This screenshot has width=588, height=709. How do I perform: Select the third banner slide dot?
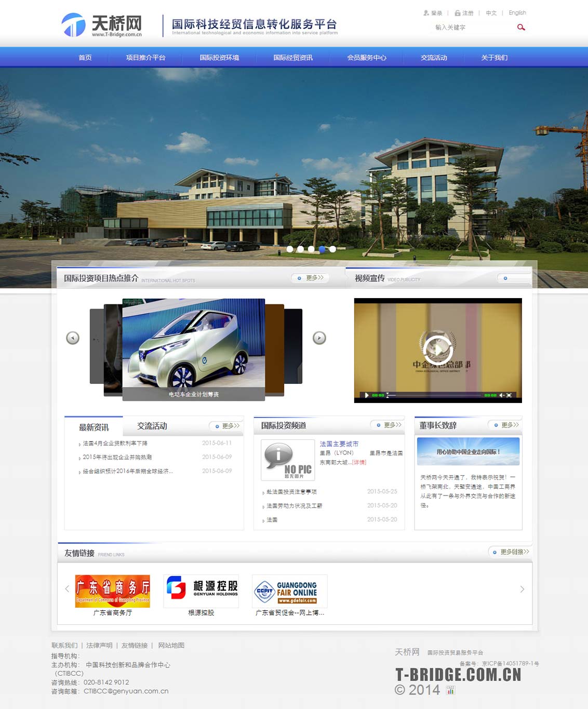pyautogui.click(x=311, y=249)
